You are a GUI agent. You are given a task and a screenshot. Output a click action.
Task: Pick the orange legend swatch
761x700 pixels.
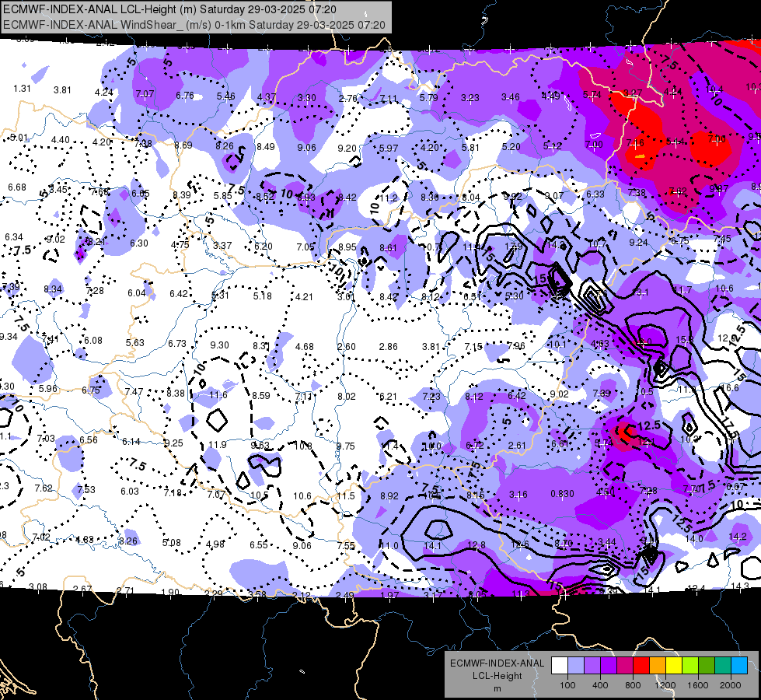(x=658, y=666)
